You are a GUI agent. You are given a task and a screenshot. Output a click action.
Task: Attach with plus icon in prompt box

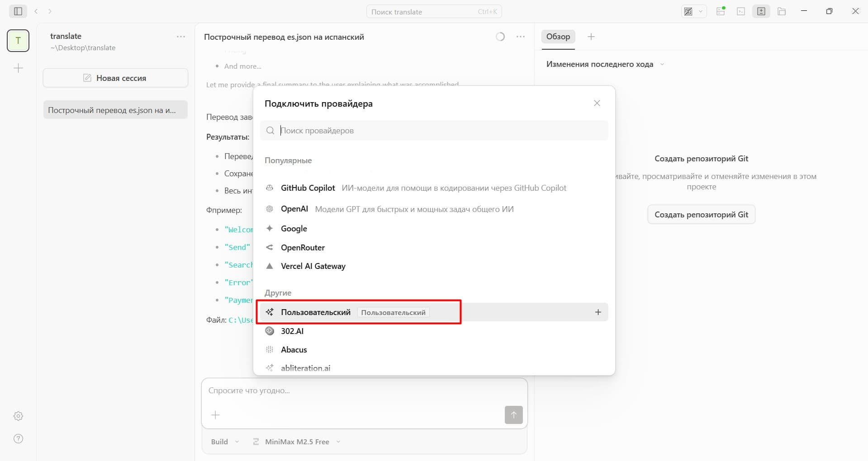[x=216, y=415]
